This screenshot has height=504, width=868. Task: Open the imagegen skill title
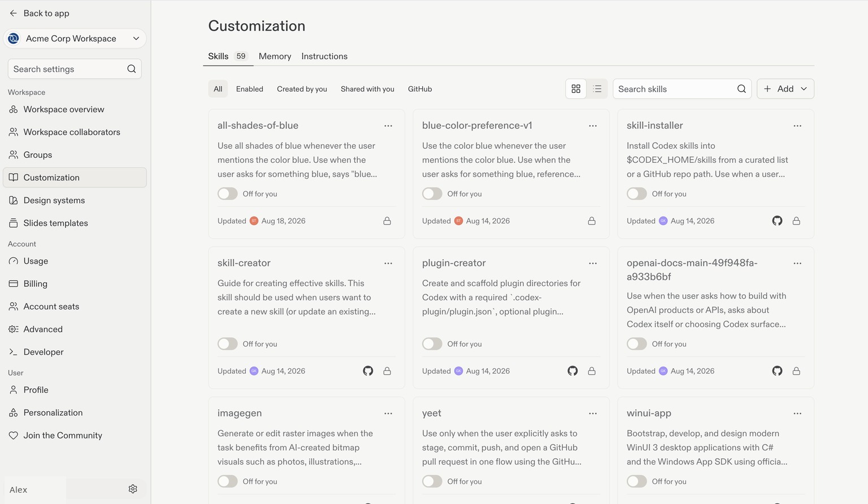coord(240,413)
